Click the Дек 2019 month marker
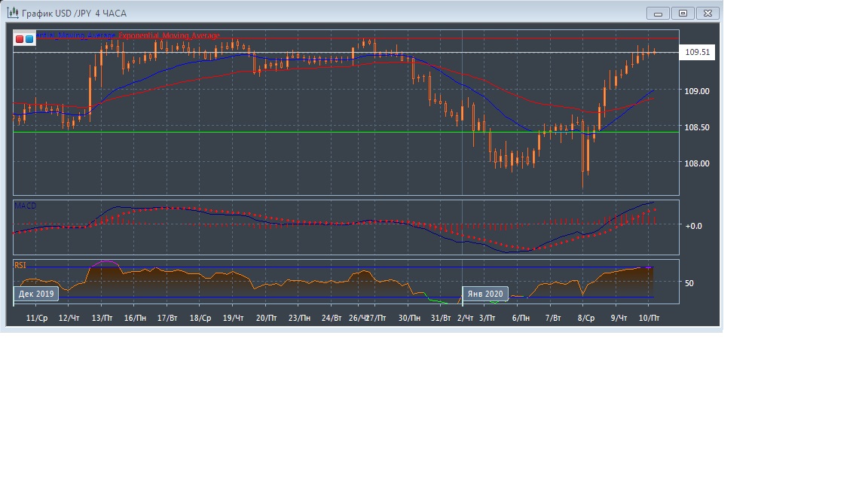Screen dimensions: 868x488 pos(36,294)
